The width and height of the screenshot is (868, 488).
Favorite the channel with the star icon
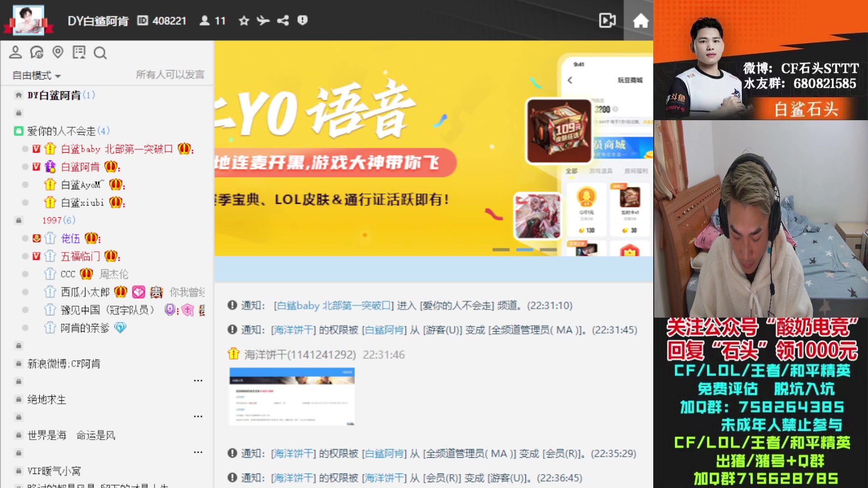pos(244,20)
